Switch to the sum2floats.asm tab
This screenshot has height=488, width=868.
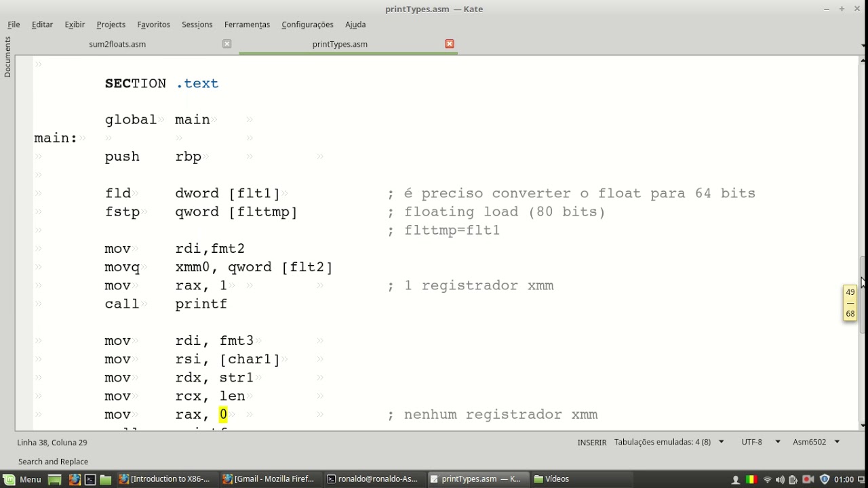[x=117, y=44]
